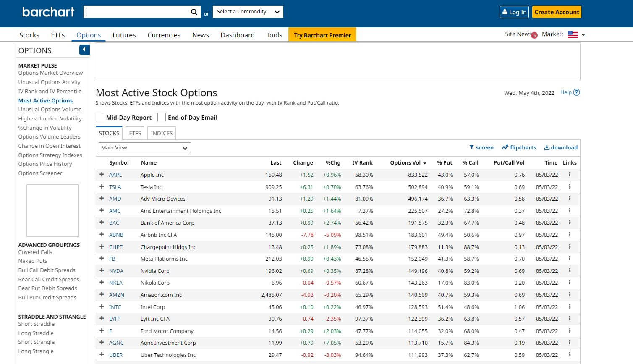Open links menu for INTC row

point(570,307)
